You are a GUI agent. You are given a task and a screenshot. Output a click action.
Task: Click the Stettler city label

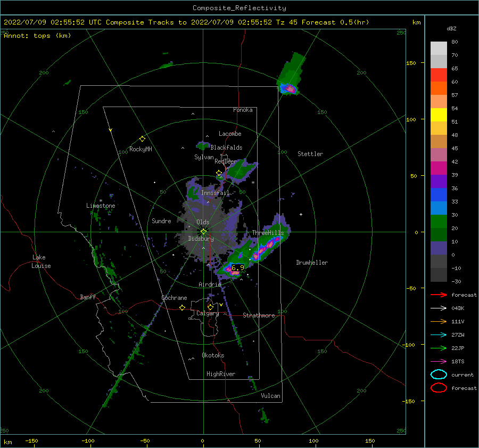coord(310,154)
